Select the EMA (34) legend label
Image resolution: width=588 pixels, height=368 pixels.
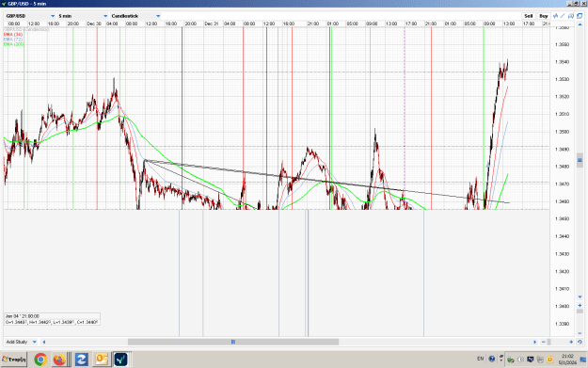[x=13, y=35]
